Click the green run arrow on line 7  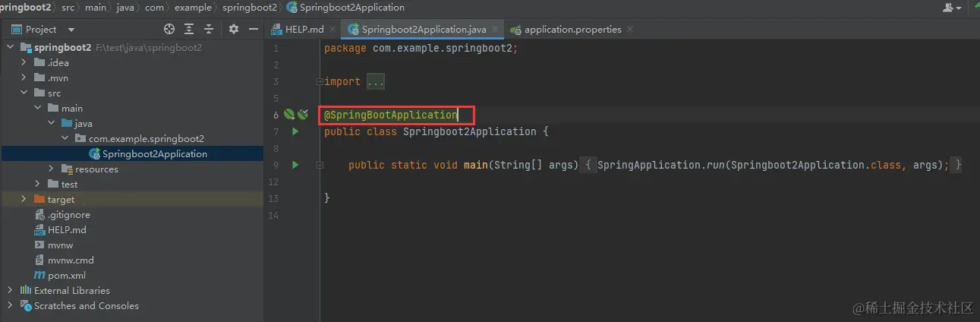coord(295,131)
